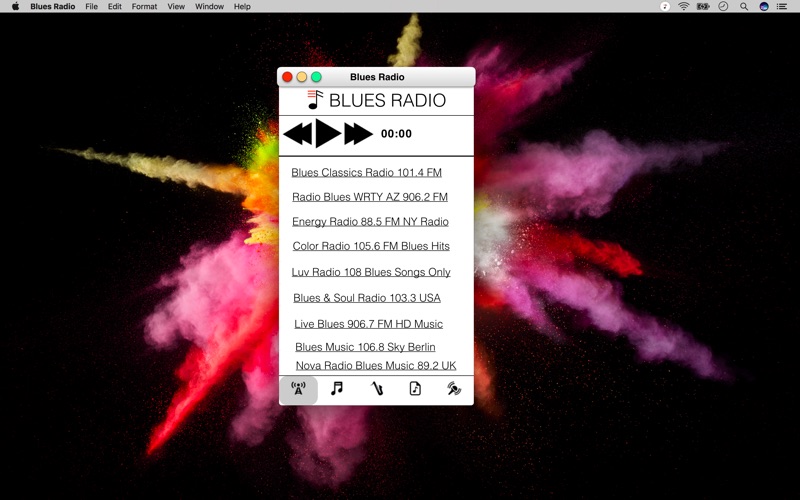This screenshot has width=800, height=500.
Task: Open the satellite dish tab
Action: pyautogui.click(x=454, y=389)
